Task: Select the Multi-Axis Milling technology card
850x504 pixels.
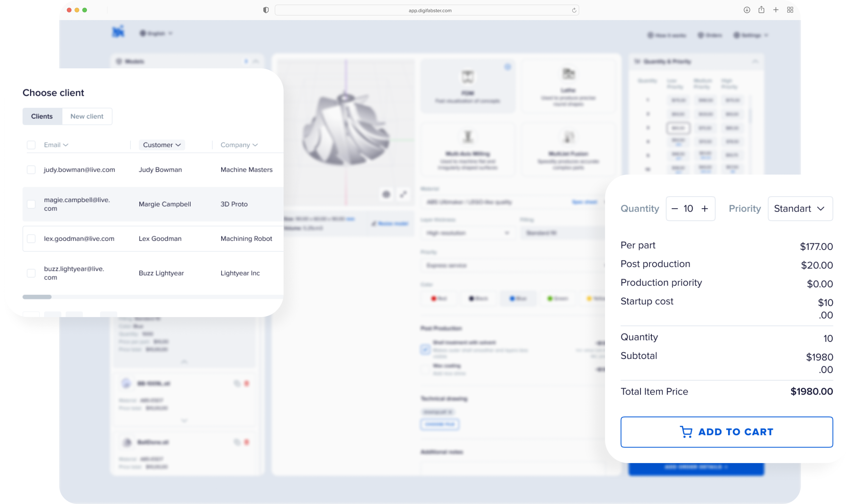Action: tap(468, 149)
